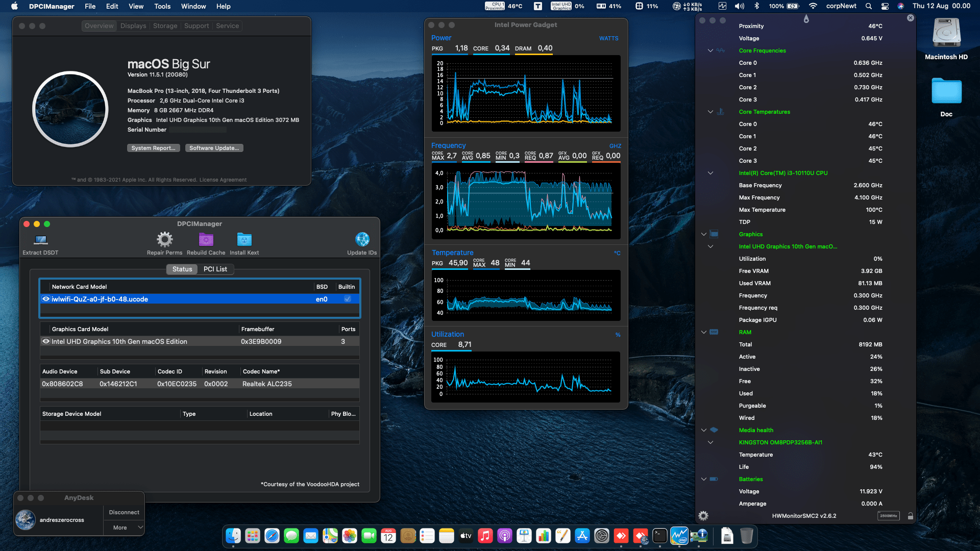This screenshot has height=551, width=980.
Task: Click the Extract DSDT toolbar icon
Action: click(40, 240)
